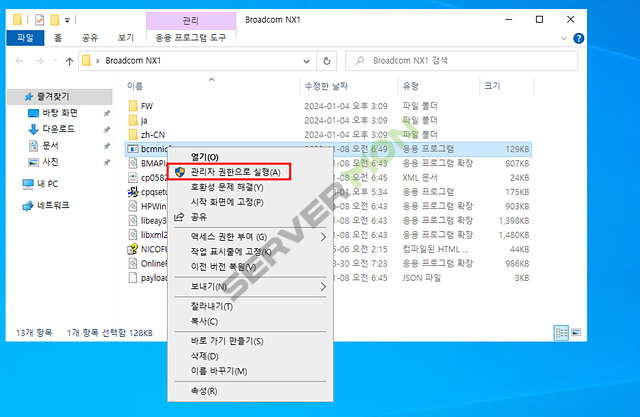Choose 바로 가기 만들기(S)
The height and width of the screenshot is (417, 640).
pos(227,341)
